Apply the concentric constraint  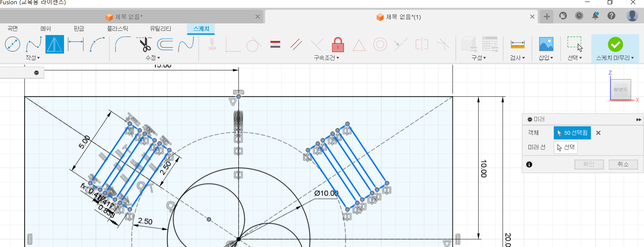point(380,44)
